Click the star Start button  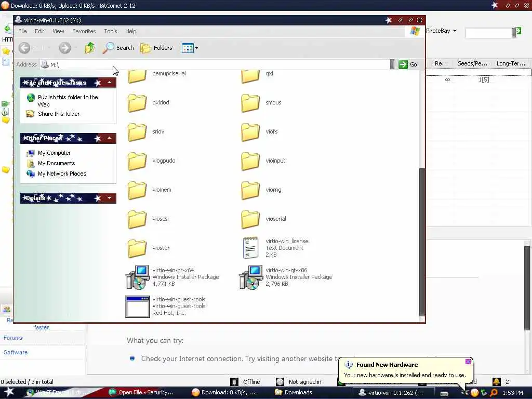(9, 392)
